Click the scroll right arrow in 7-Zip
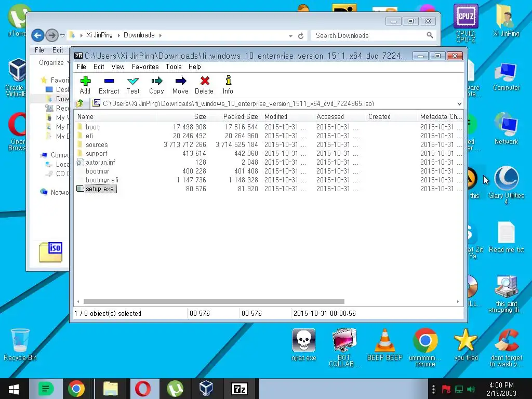The image size is (532, 399). coord(458,302)
